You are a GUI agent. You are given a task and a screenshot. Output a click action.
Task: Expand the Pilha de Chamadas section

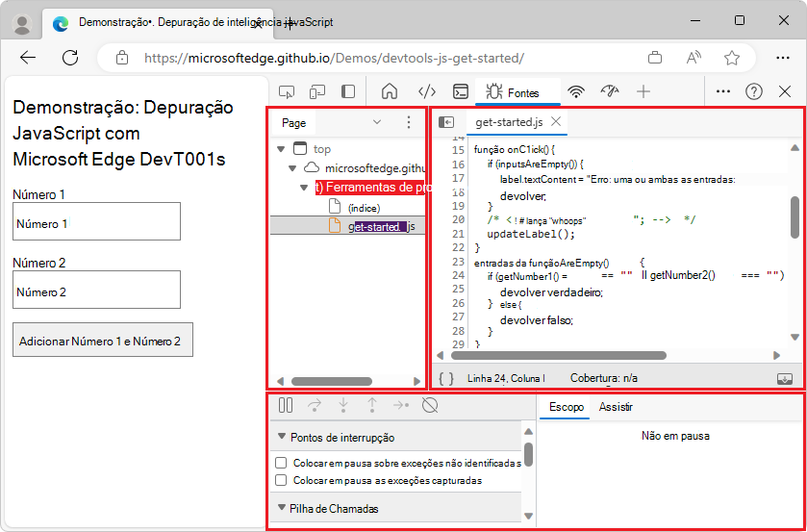pos(282,508)
